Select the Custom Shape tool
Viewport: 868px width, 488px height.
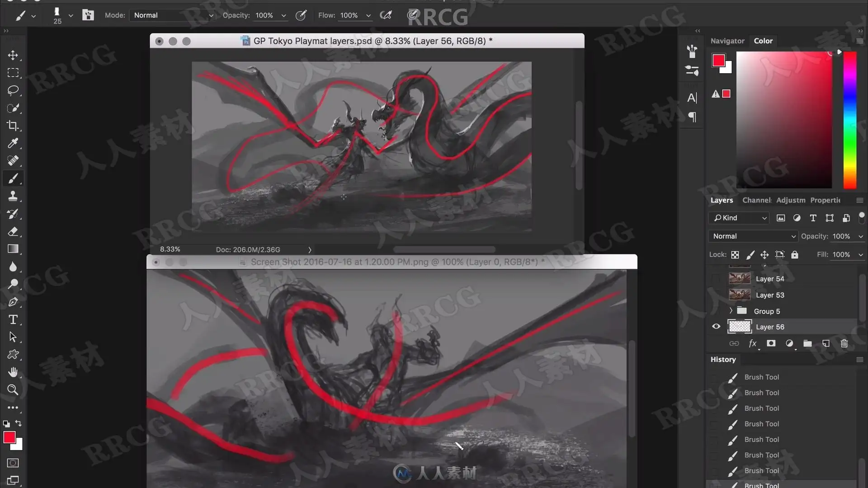pos(13,355)
